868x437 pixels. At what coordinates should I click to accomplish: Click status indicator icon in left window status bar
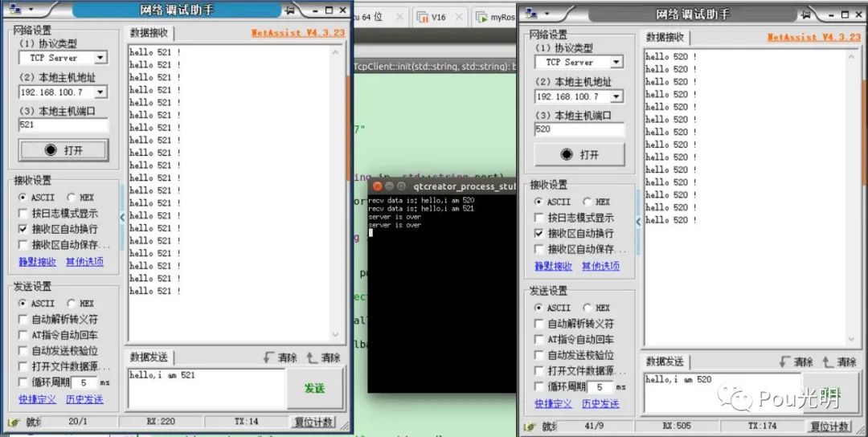click(x=14, y=422)
